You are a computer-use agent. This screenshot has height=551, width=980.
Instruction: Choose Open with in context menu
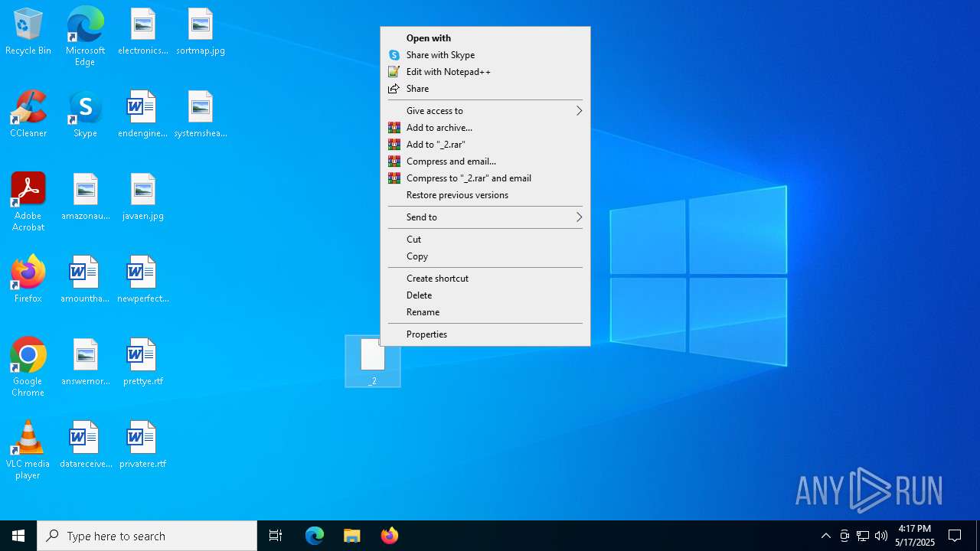tap(485, 38)
